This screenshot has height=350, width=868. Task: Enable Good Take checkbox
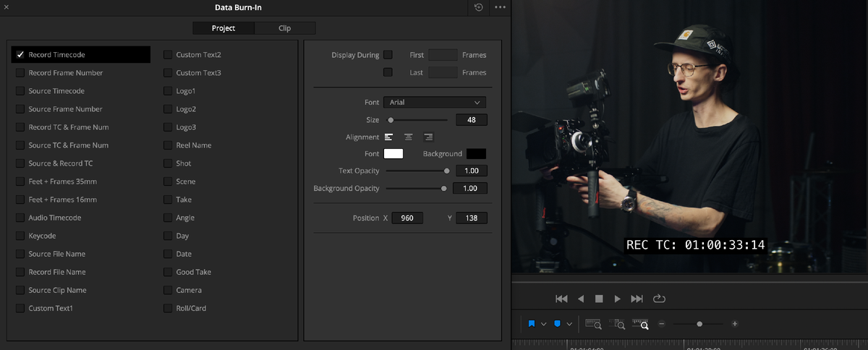(168, 272)
